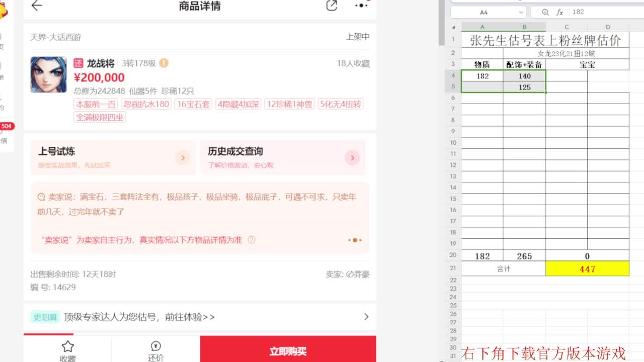Screen dimensions: 644x362
Task: Click title cell 张先生估号表上粉丝牌估价
Action: [x=545, y=40]
